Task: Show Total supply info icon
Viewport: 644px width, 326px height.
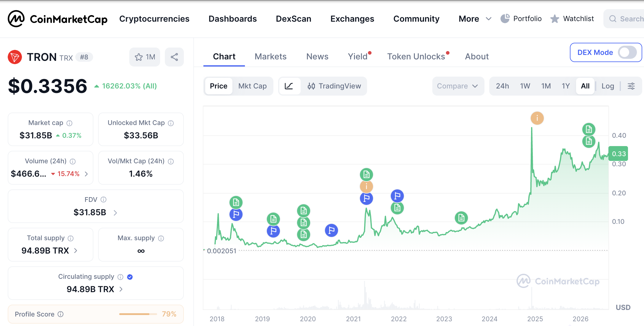Action: [71, 238]
